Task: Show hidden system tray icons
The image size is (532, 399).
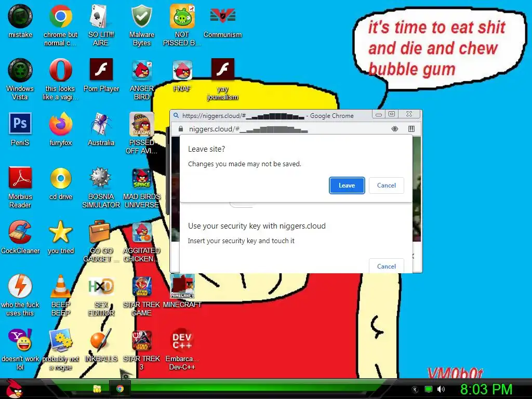Action: coord(415,389)
